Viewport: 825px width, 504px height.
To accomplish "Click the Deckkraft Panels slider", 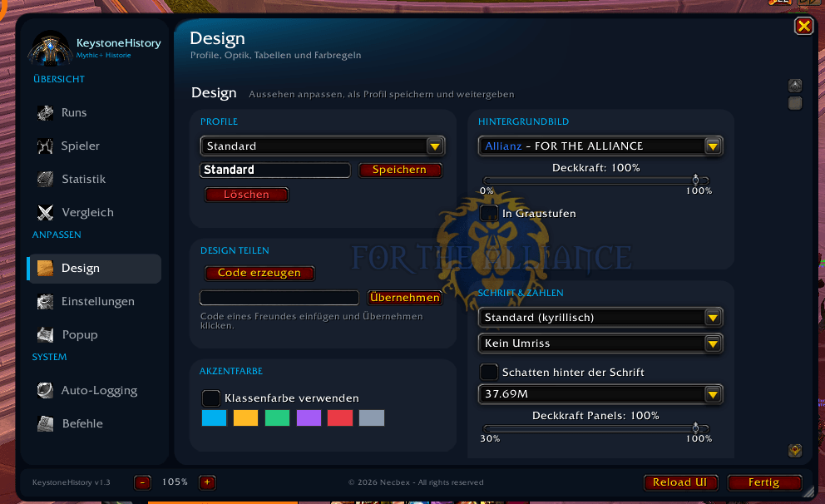I will 596,428.
